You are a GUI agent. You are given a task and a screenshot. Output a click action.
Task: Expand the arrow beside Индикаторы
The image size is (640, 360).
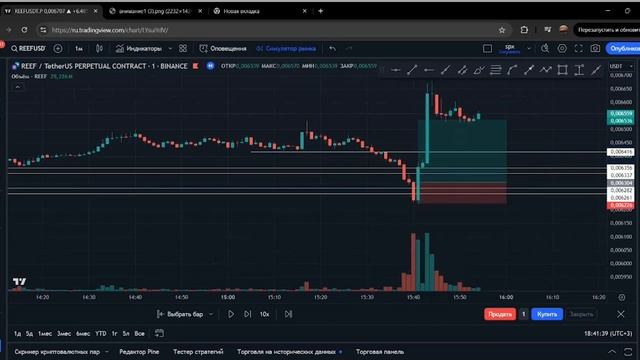point(170,49)
